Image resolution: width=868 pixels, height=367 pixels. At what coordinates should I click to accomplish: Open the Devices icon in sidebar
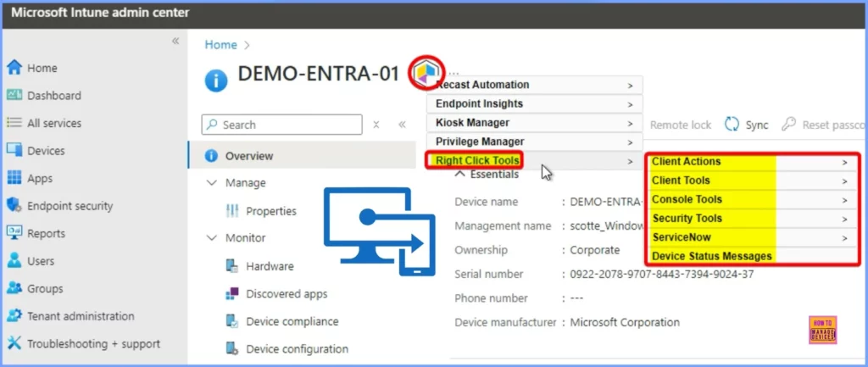click(x=14, y=151)
